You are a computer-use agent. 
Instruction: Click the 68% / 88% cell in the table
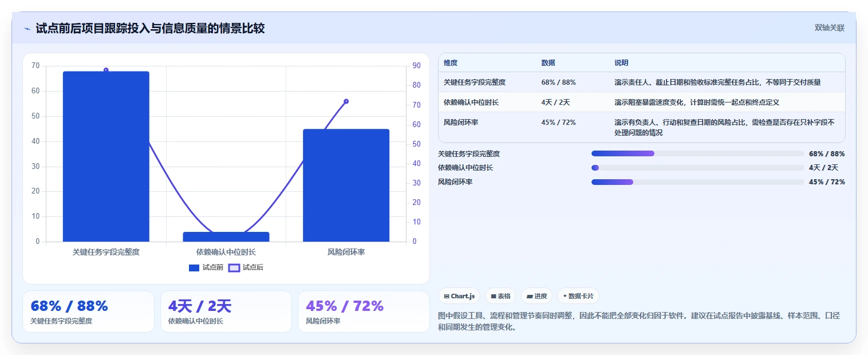pyautogui.click(x=558, y=82)
